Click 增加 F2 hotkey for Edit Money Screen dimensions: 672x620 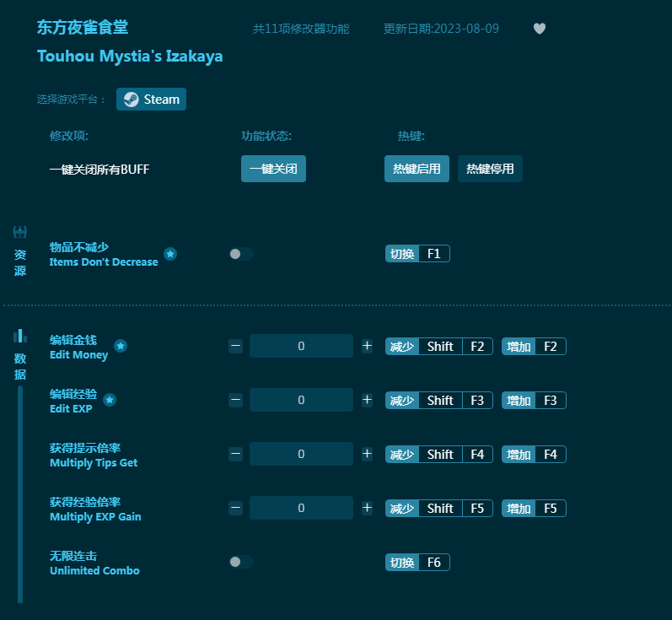pyautogui.click(x=534, y=346)
